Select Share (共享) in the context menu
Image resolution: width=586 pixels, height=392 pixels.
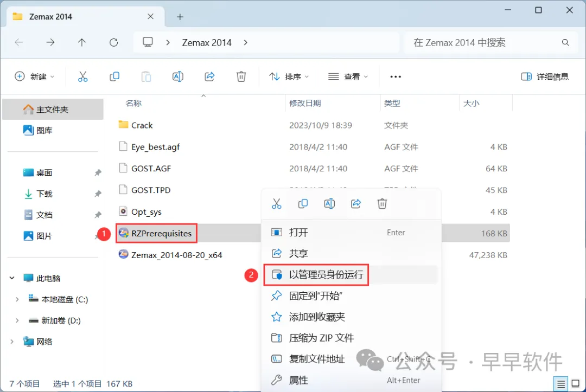click(x=351, y=254)
